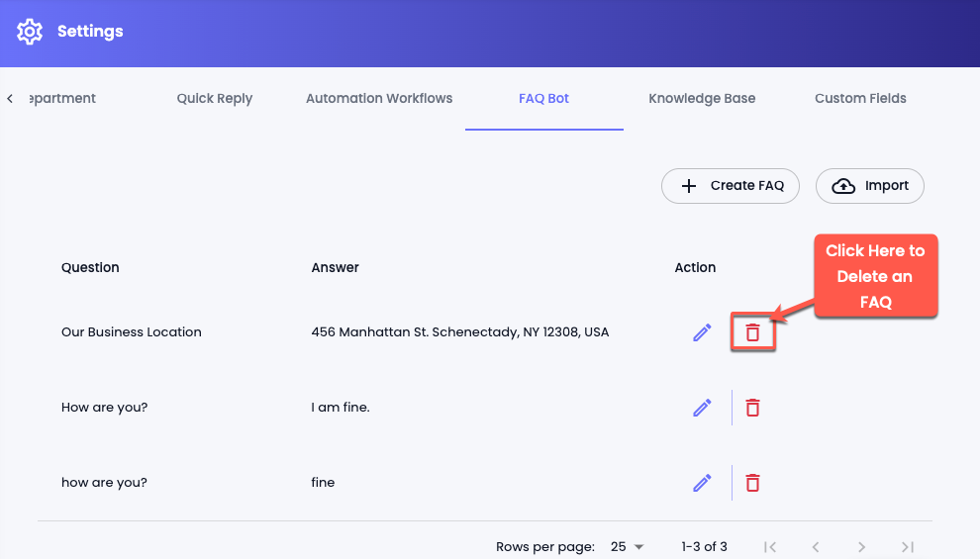Viewport: 980px width, 559px height.
Task: Delete the Our Business Location FAQ
Action: (752, 332)
